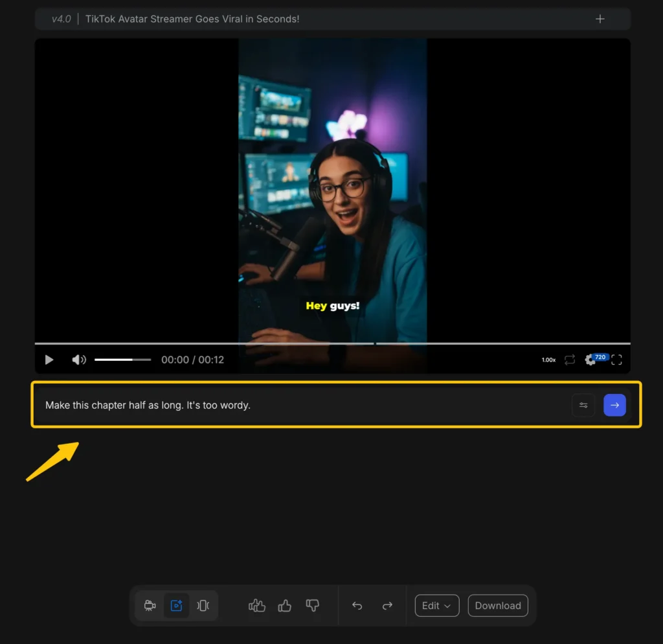Select the AI video generation tool

176,605
